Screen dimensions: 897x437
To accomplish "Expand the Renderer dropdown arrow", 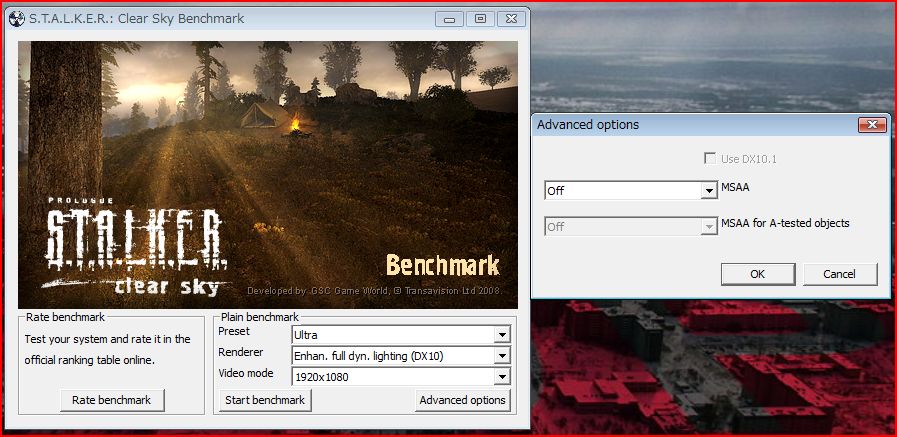I will 502,356.
